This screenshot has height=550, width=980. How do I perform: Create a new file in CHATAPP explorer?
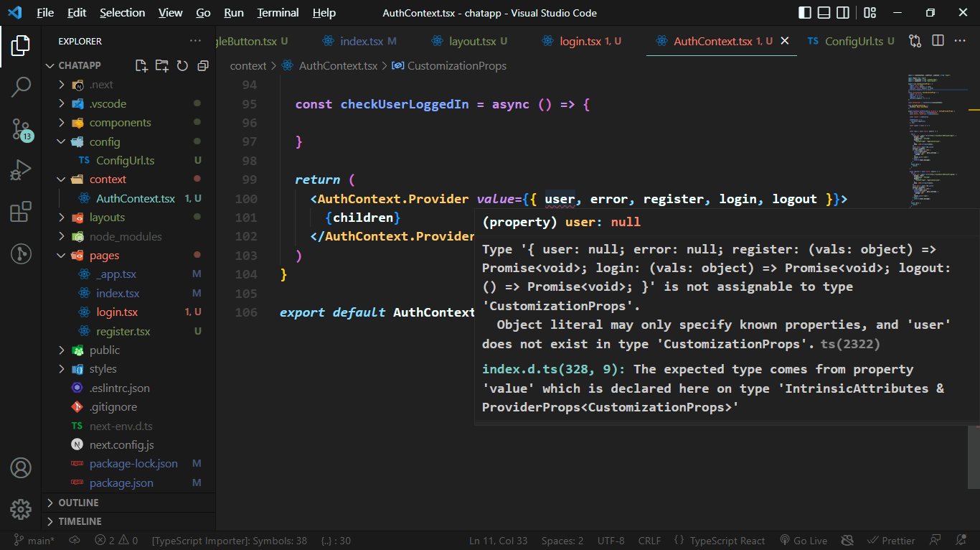click(141, 65)
